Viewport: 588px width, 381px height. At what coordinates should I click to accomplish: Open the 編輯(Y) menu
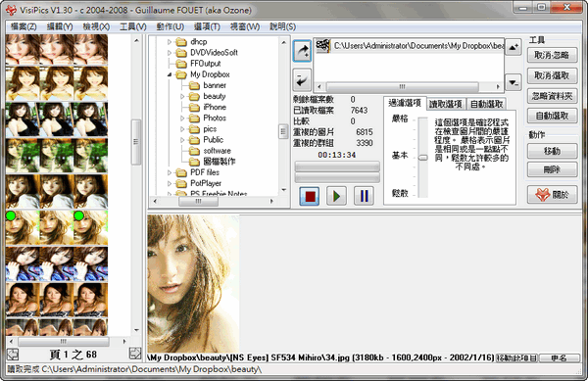point(60,26)
